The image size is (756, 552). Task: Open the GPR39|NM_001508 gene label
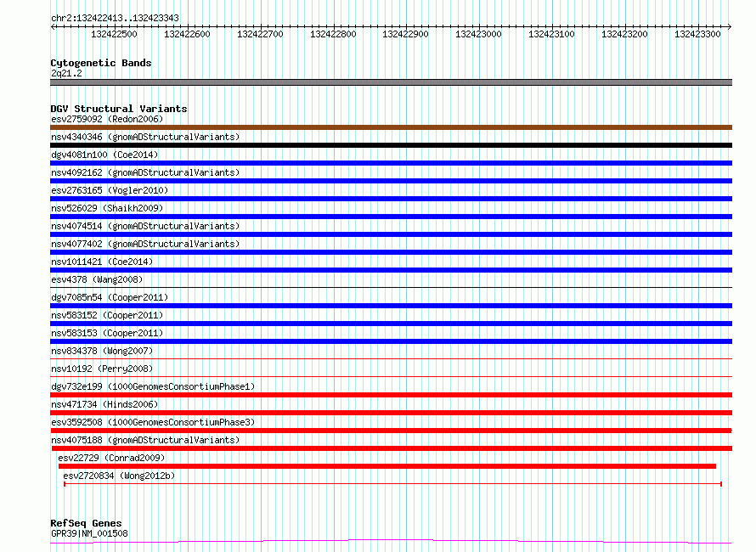(89, 533)
